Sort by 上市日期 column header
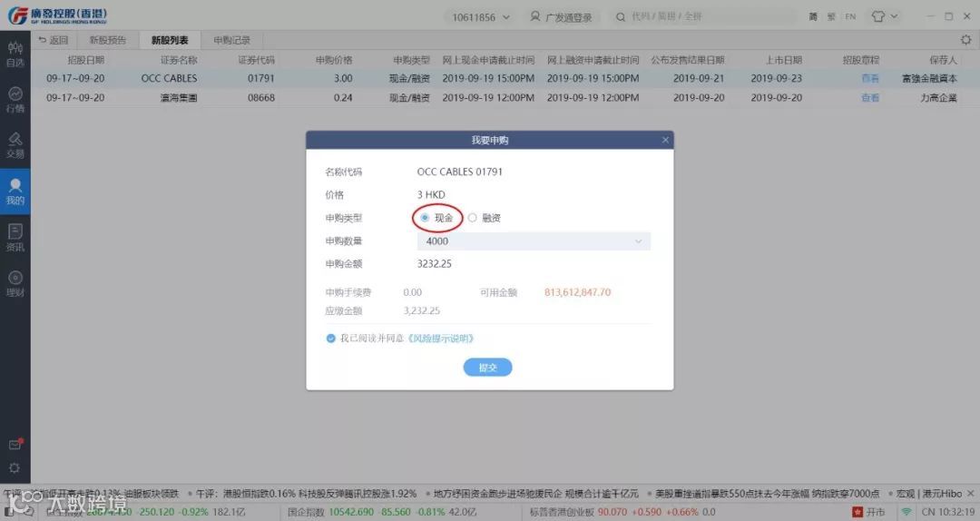 pos(784,60)
